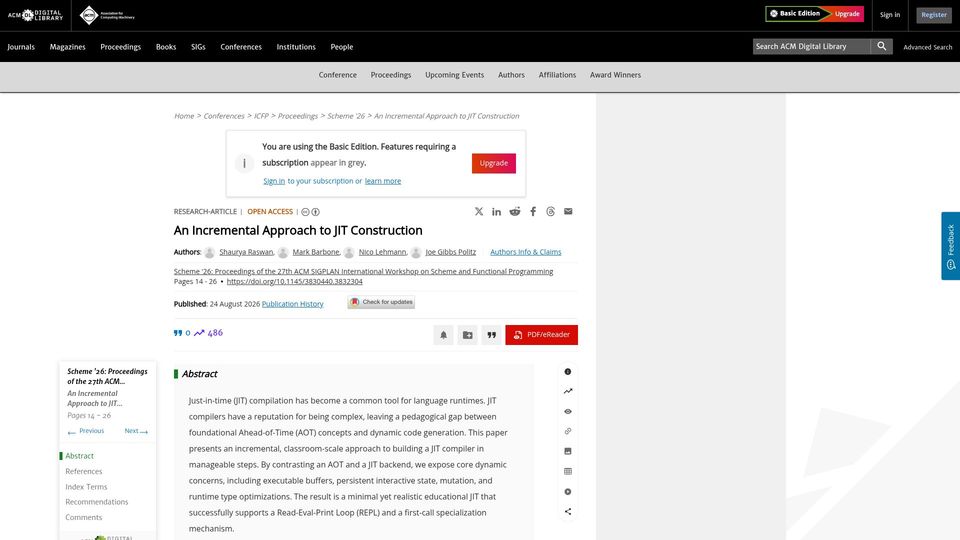
Task: Go to the Next article
Action: pos(136,431)
